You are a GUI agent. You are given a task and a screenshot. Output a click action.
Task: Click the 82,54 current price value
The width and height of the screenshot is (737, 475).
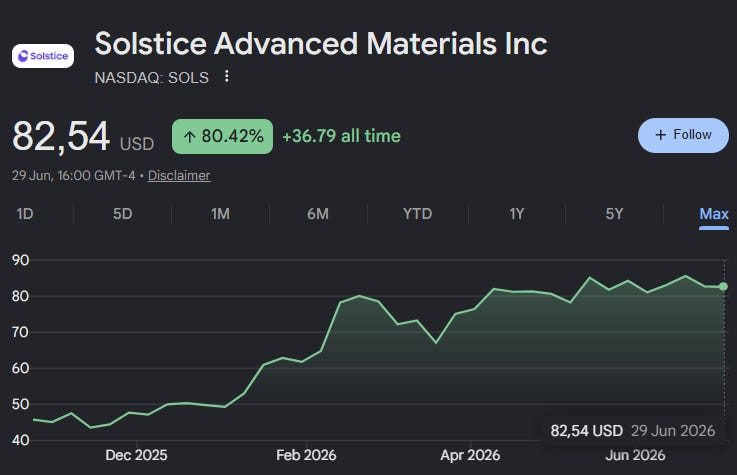tap(61, 137)
